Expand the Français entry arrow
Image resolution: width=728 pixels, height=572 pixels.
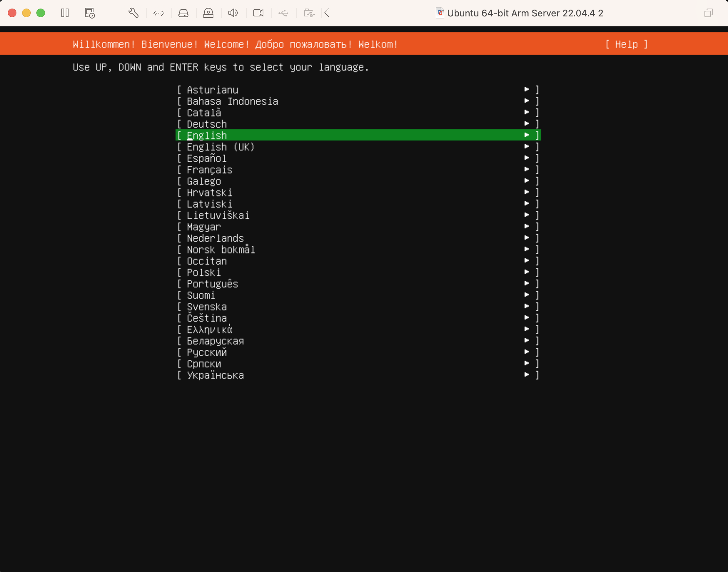pyautogui.click(x=527, y=169)
